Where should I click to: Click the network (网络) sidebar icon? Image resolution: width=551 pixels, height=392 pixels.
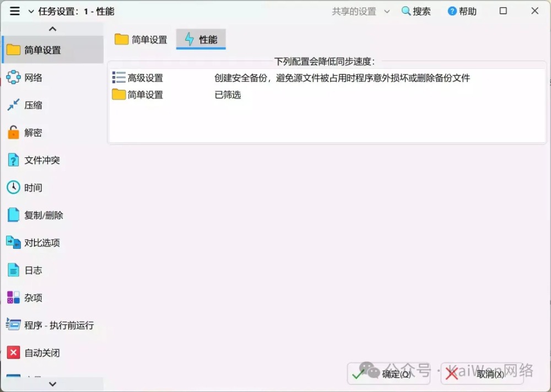tap(13, 78)
